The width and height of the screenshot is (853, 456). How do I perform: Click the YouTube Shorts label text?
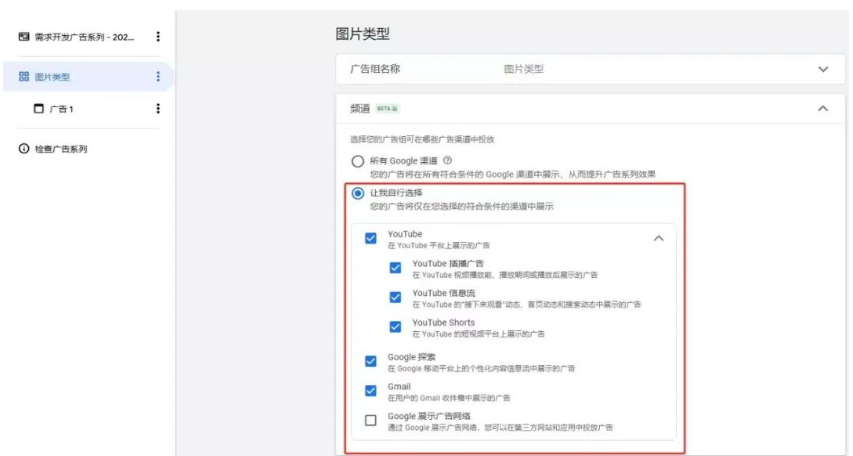[443, 322]
